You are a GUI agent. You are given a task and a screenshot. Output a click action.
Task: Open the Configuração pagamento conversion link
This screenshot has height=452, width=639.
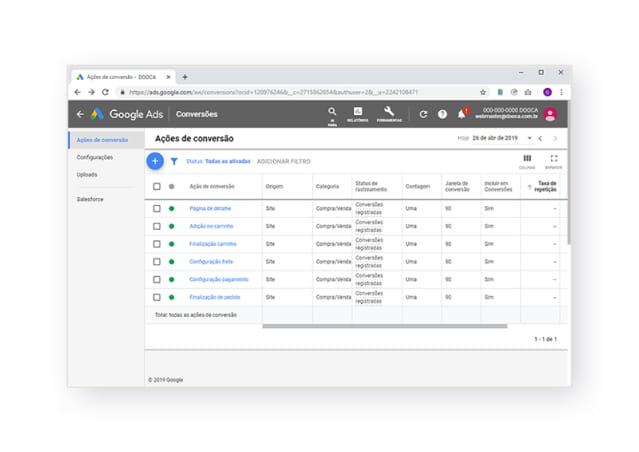coord(218,279)
